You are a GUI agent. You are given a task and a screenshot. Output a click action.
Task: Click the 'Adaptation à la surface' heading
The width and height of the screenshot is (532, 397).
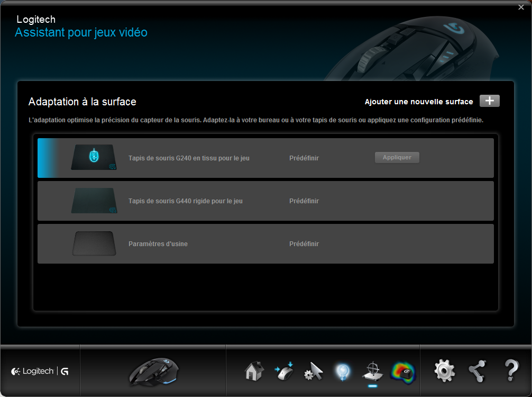(x=82, y=102)
